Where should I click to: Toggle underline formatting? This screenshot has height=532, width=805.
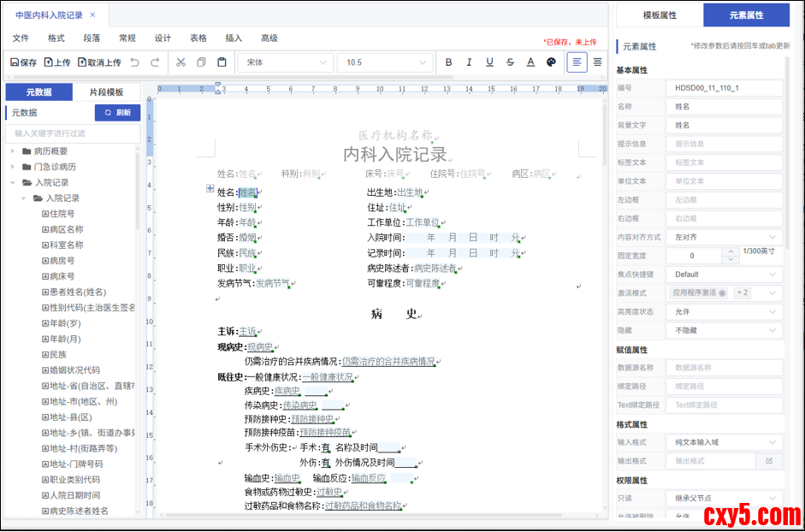[x=489, y=62]
